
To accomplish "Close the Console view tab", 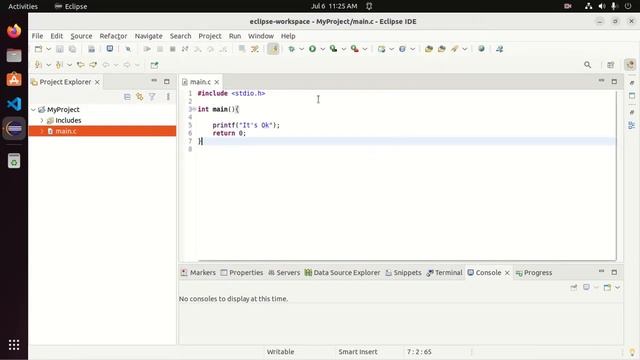I will pos(507,273).
